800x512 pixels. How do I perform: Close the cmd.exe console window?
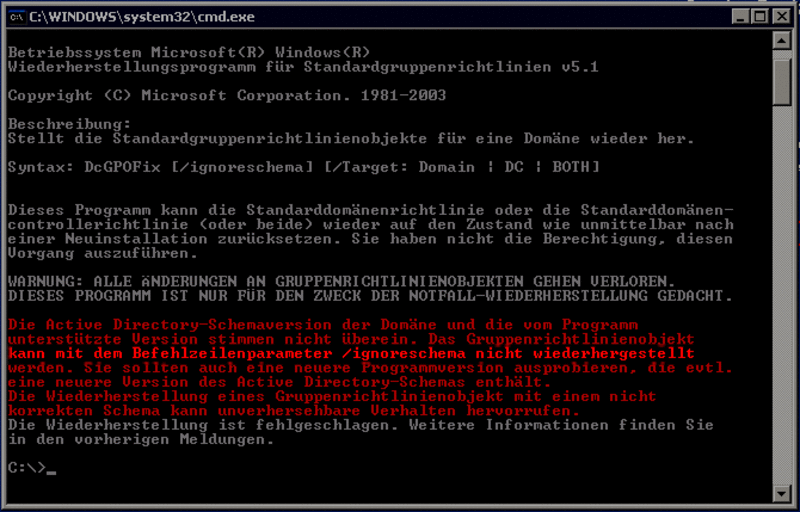pyautogui.click(x=782, y=17)
